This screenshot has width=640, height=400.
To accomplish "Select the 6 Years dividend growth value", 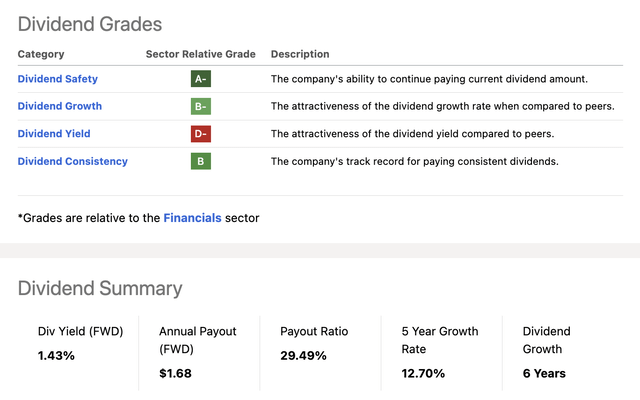I will point(544,374).
